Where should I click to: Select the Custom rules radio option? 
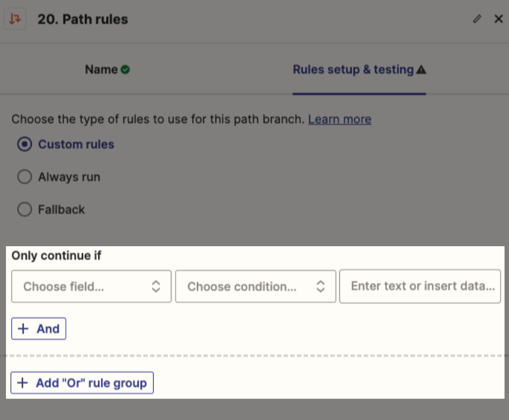click(x=25, y=144)
